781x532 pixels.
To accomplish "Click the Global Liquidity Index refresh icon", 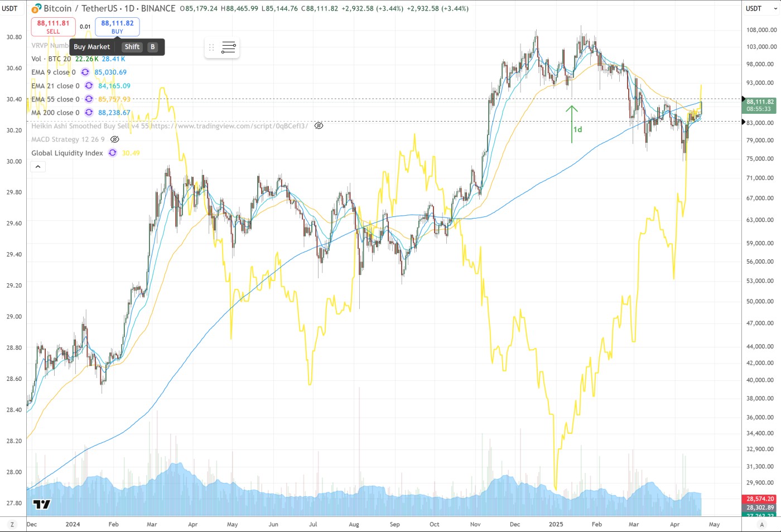I will click(112, 153).
